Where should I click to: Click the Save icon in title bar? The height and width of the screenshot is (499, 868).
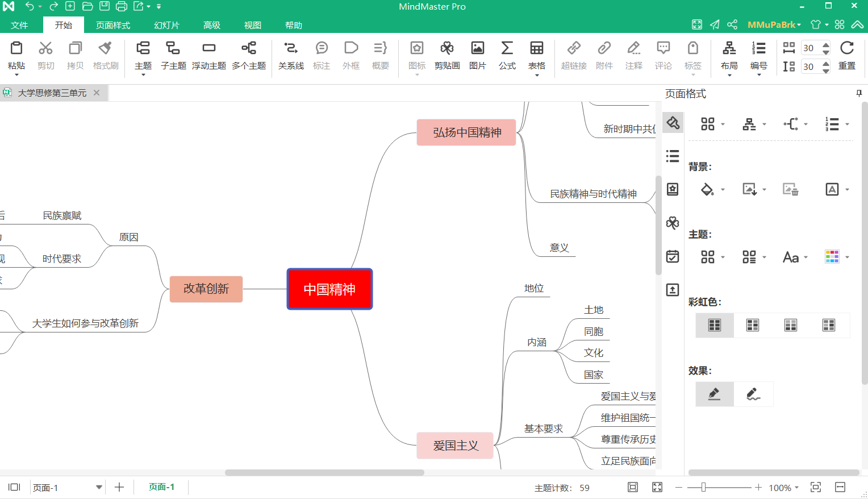(105, 6)
